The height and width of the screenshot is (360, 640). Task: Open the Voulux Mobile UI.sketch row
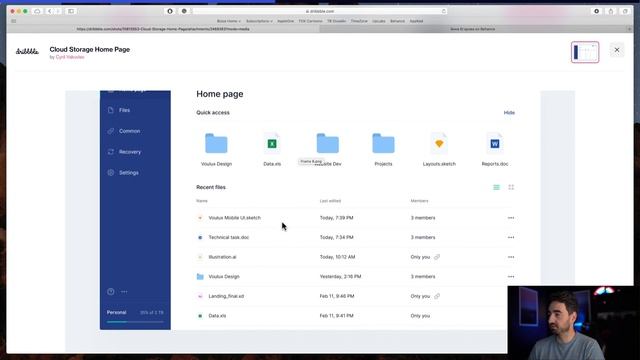point(355,218)
